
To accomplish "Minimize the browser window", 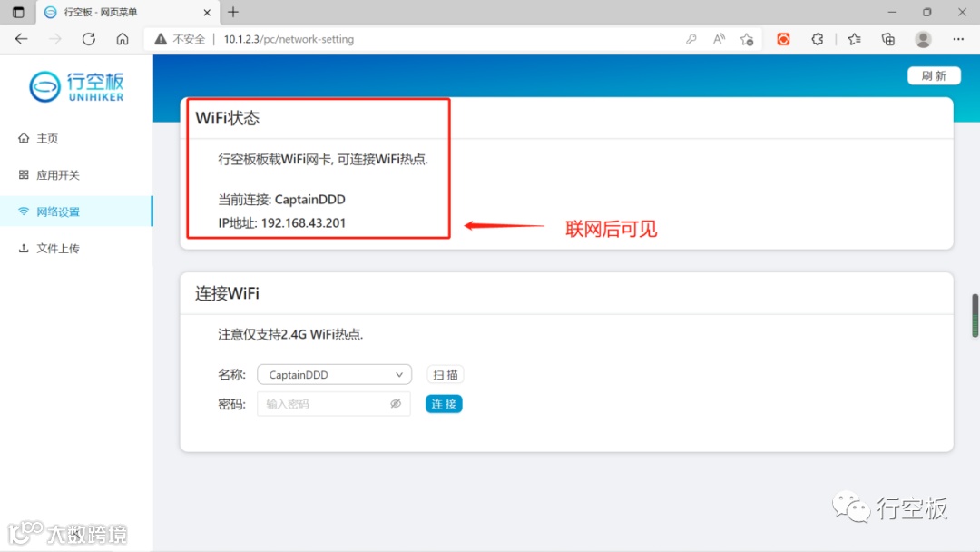I will click(892, 12).
